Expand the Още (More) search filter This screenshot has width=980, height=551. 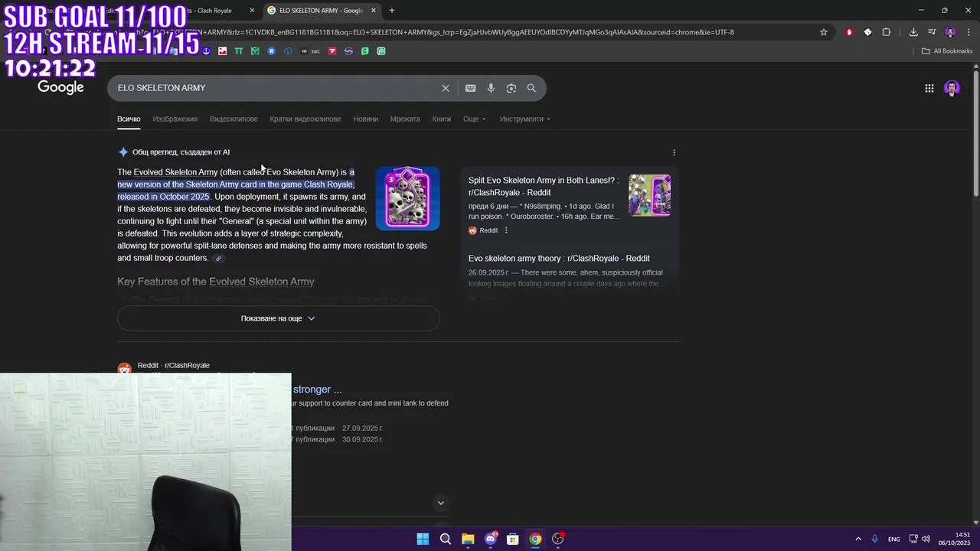tap(475, 119)
